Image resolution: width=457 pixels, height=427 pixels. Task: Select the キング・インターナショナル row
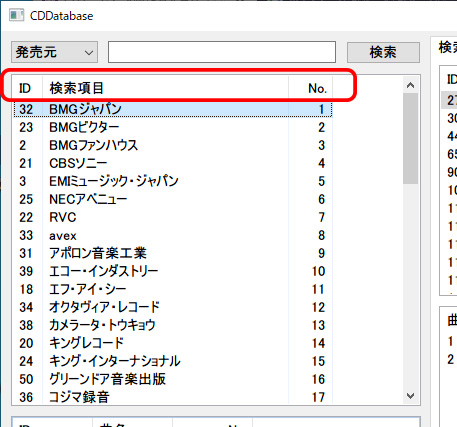click(x=173, y=361)
